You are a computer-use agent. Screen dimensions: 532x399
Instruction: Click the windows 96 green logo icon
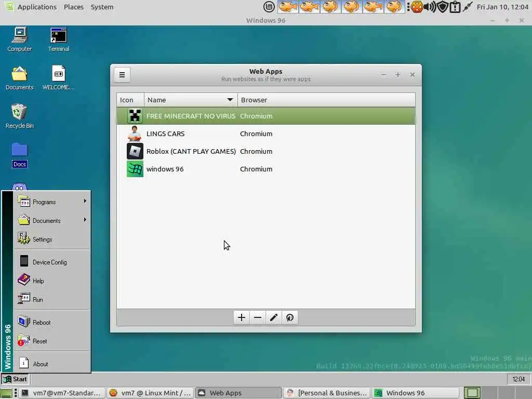(x=135, y=169)
